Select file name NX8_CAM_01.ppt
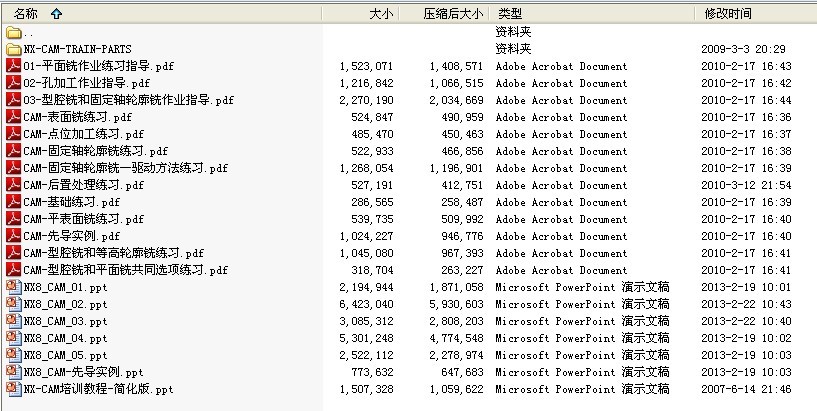 (66, 287)
